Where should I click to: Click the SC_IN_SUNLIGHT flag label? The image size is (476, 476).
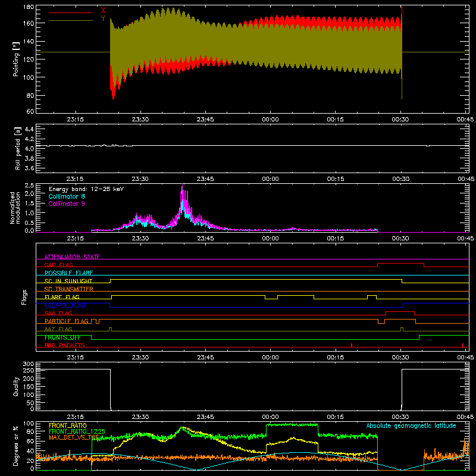[x=68, y=281]
